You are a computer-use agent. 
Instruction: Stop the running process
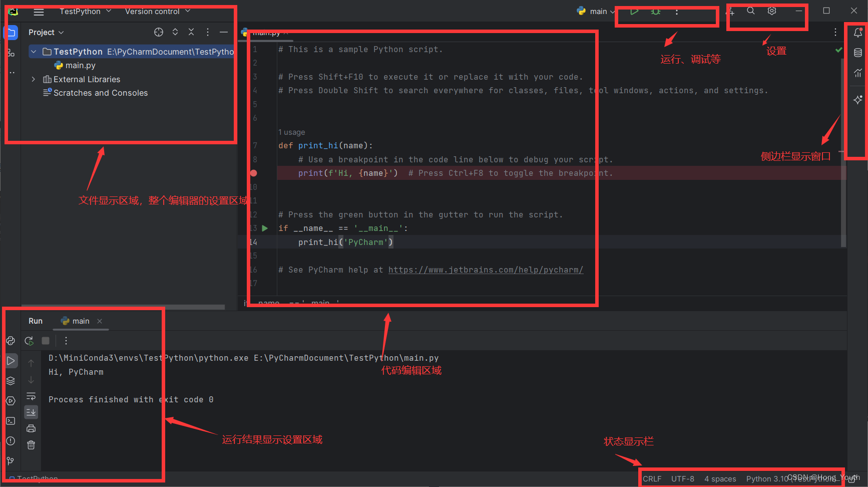pyautogui.click(x=46, y=341)
